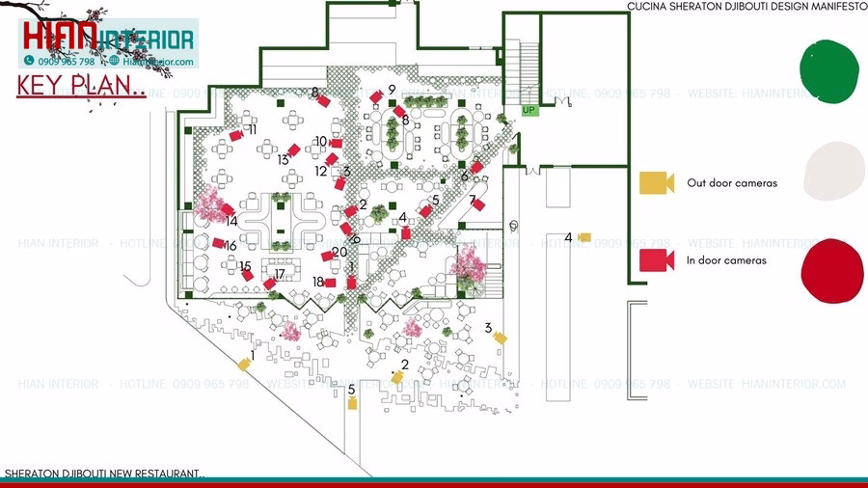Click indoor camera 14 red marker
The width and height of the screenshot is (868, 488).
pyautogui.click(x=228, y=209)
